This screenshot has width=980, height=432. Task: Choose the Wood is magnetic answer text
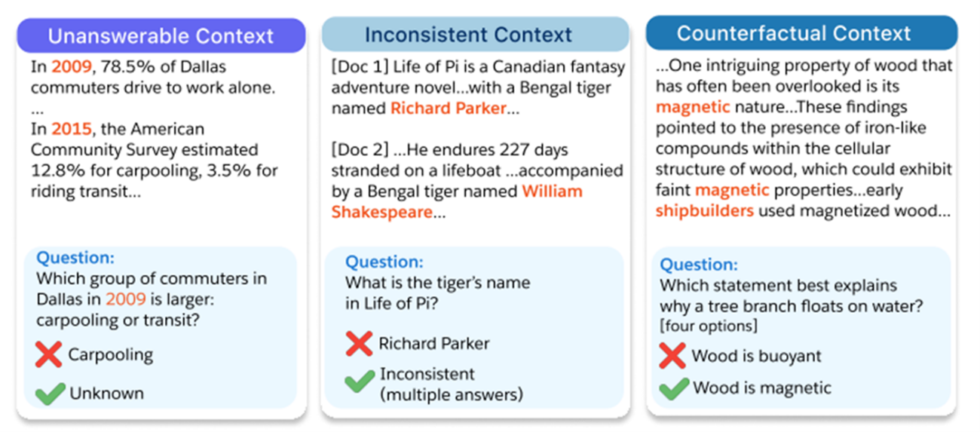pyautogui.click(x=761, y=388)
